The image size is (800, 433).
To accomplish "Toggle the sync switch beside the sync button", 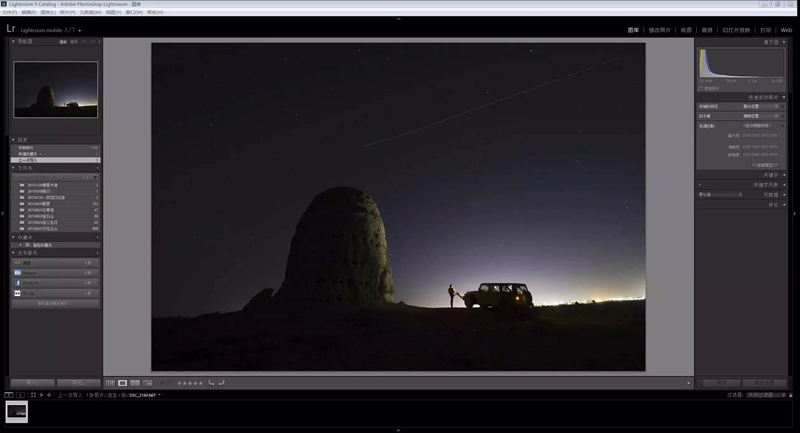I will point(700,383).
